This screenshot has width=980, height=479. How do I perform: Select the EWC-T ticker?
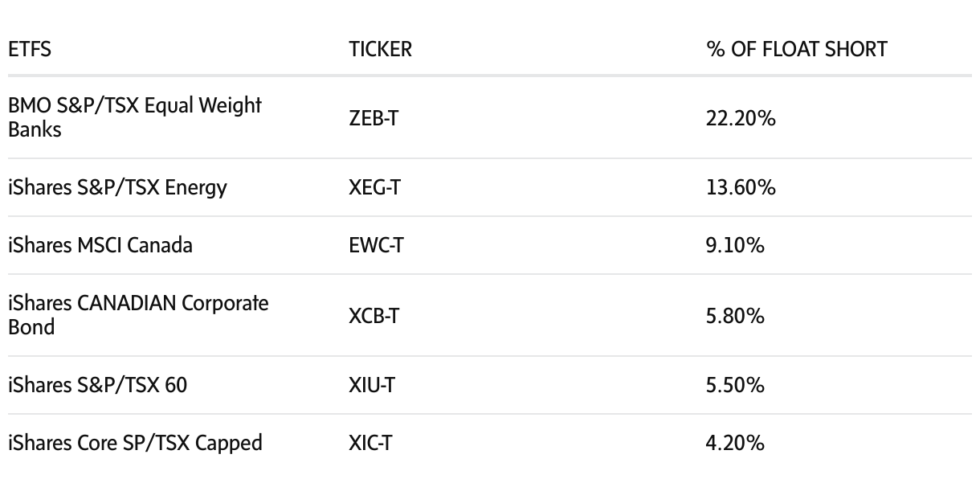click(x=376, y=245)
